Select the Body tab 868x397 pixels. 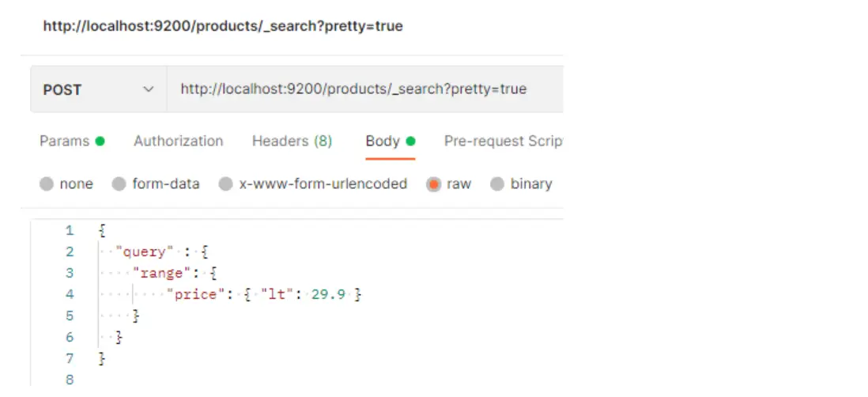[383, 142]
